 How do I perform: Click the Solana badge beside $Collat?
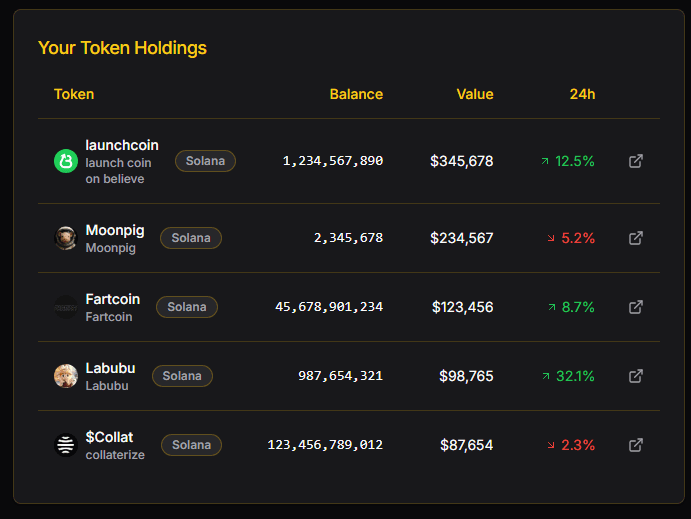click(x=191, y=445)
